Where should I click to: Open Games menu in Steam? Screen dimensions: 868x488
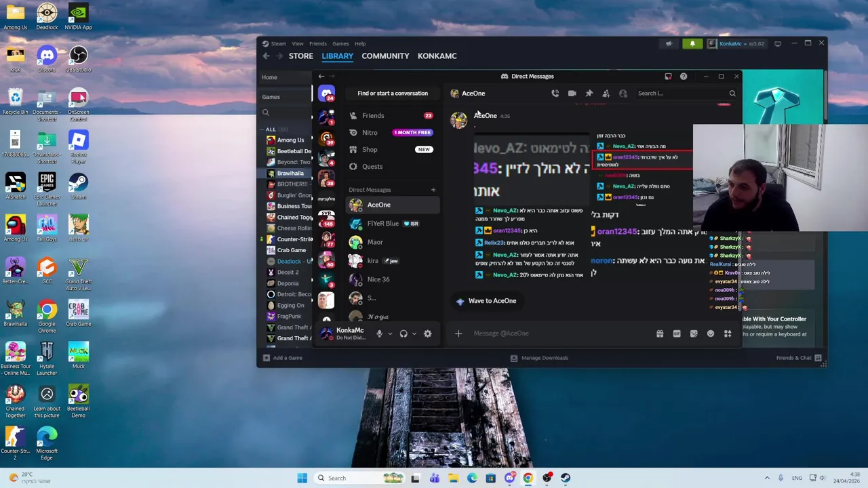pos(340,44)
